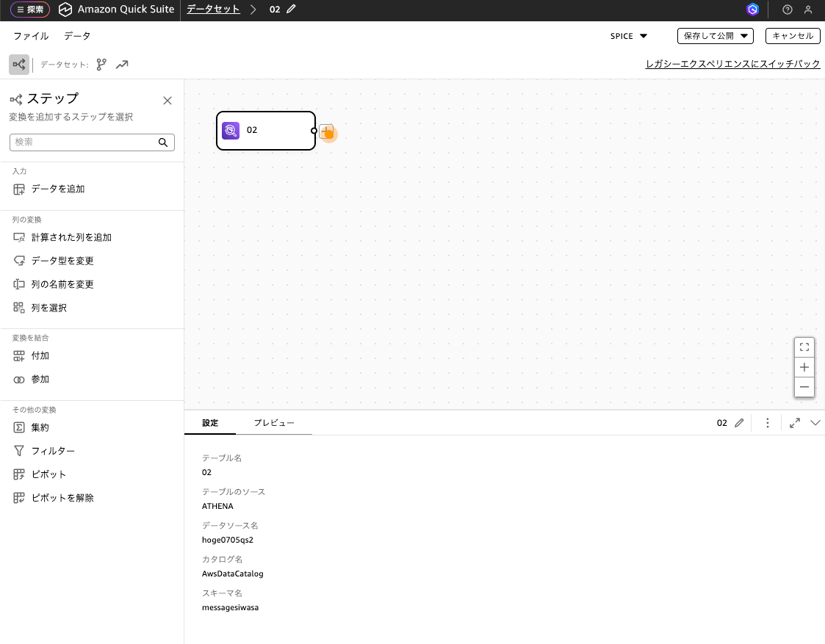This screenshot has height=644, width=825.
Task: Toggle the steps panel icon in toolbar
Action: 19,65
